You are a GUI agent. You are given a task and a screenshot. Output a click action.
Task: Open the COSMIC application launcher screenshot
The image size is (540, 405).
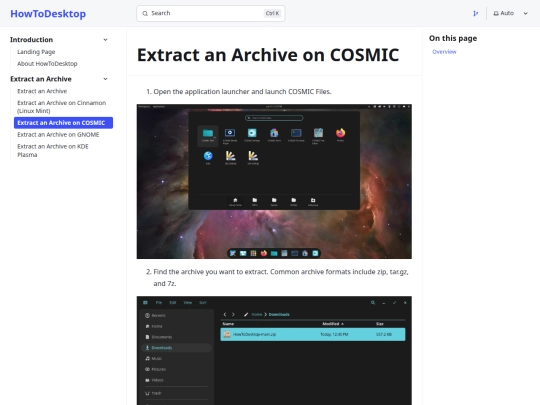tap(274, 181)
